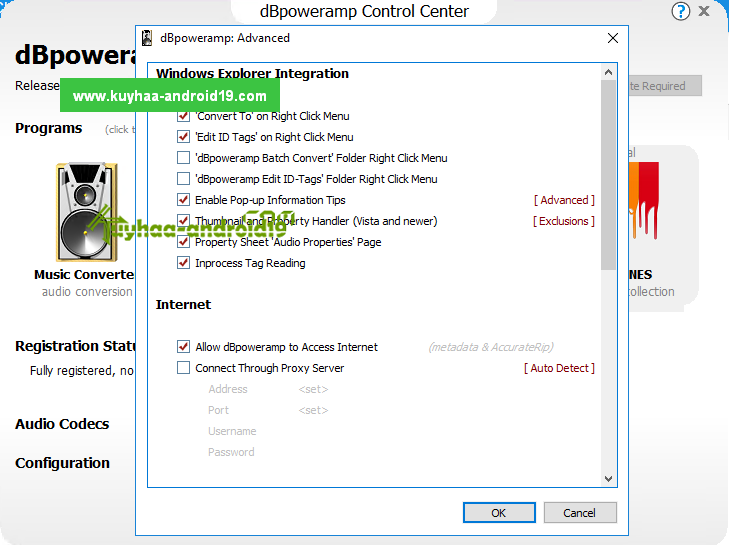
Task: Click the Cancel button
Action: pos(580,512)
